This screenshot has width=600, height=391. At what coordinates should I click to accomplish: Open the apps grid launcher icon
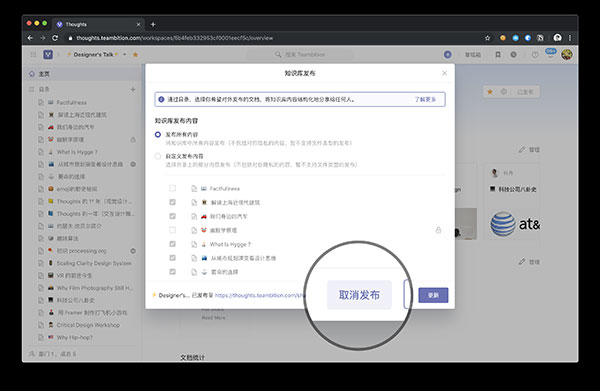[33, 54]
